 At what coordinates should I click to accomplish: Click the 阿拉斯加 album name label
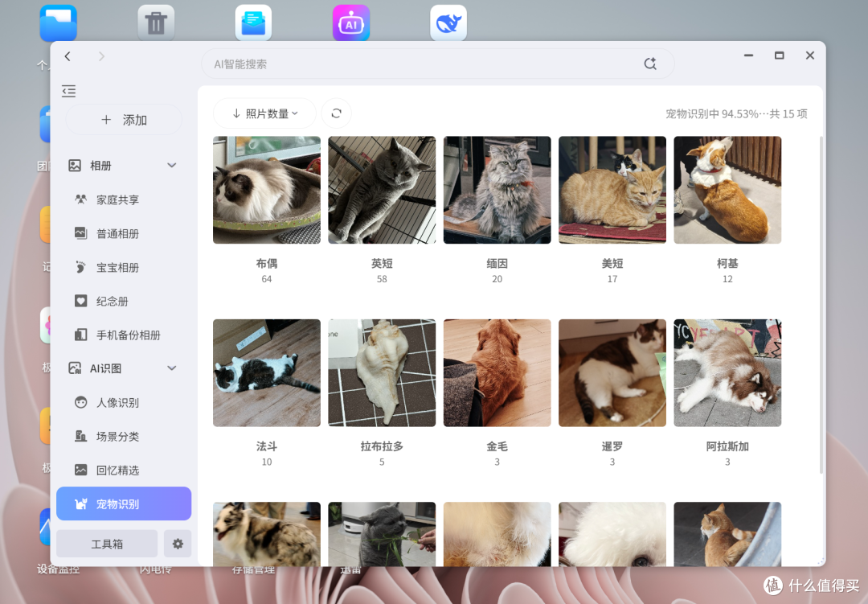point(727,446)
